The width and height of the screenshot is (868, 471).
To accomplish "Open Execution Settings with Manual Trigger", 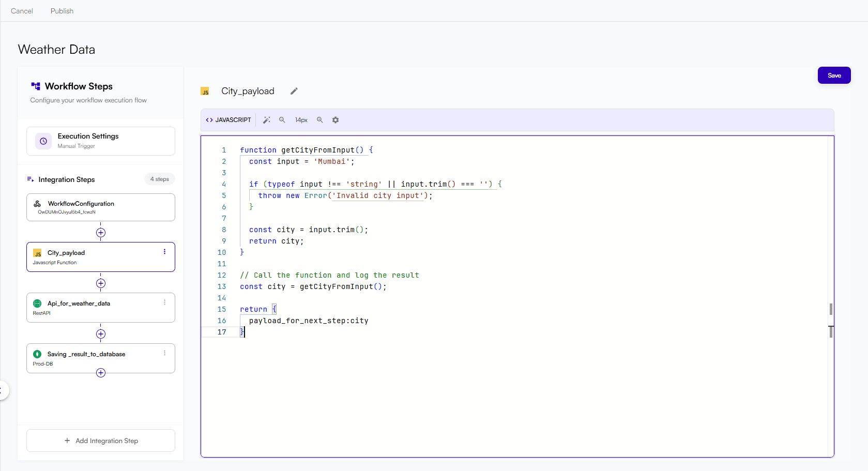I will coord(101,141).
